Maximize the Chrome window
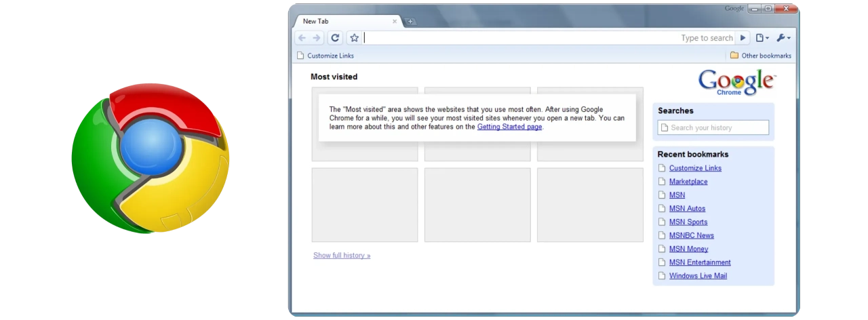Viewport: 868px width, 320px height. [x=768, y=9]
